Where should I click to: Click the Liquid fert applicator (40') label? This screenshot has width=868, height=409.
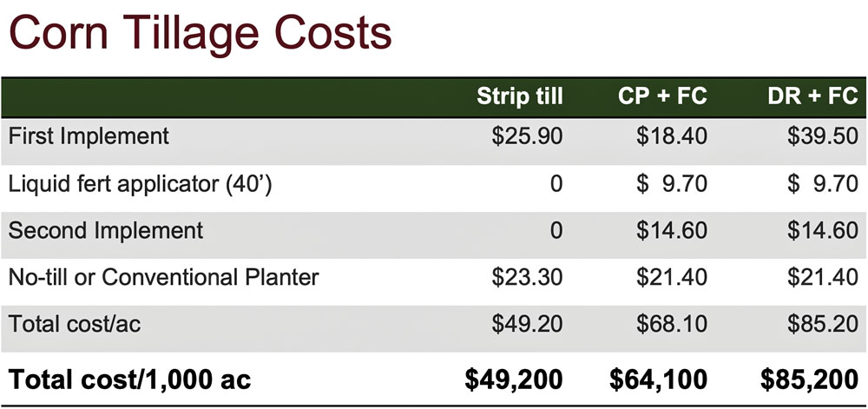click(x=140, y=184)
